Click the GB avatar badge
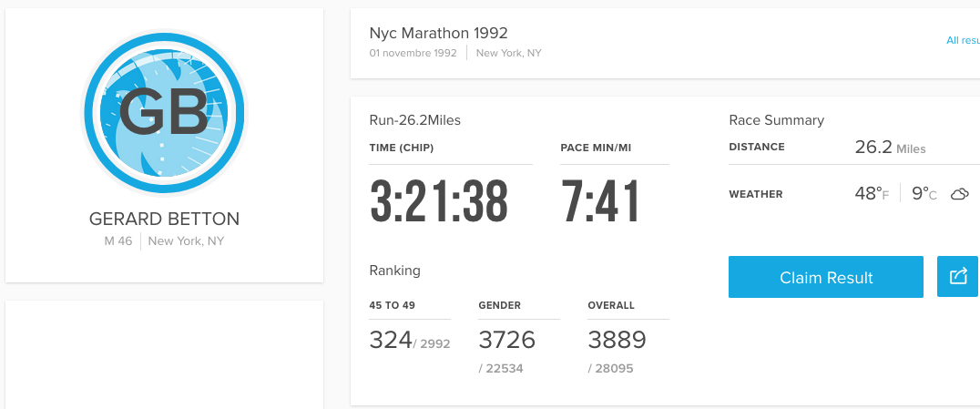Viewport: 980px width, 409px height. click(x=164, y=113)
